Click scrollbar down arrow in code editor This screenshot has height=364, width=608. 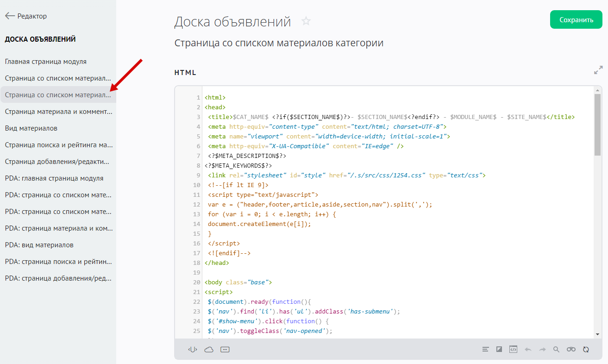pos(598,334)
